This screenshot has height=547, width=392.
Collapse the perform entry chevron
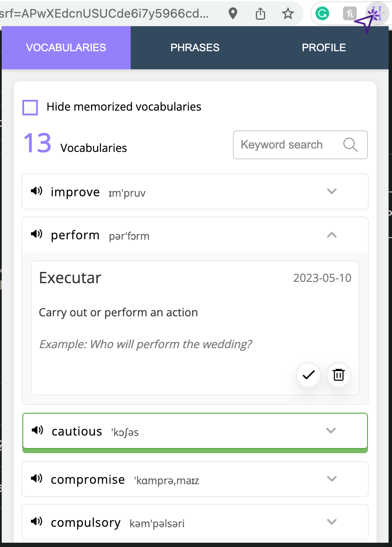(331, 235)
